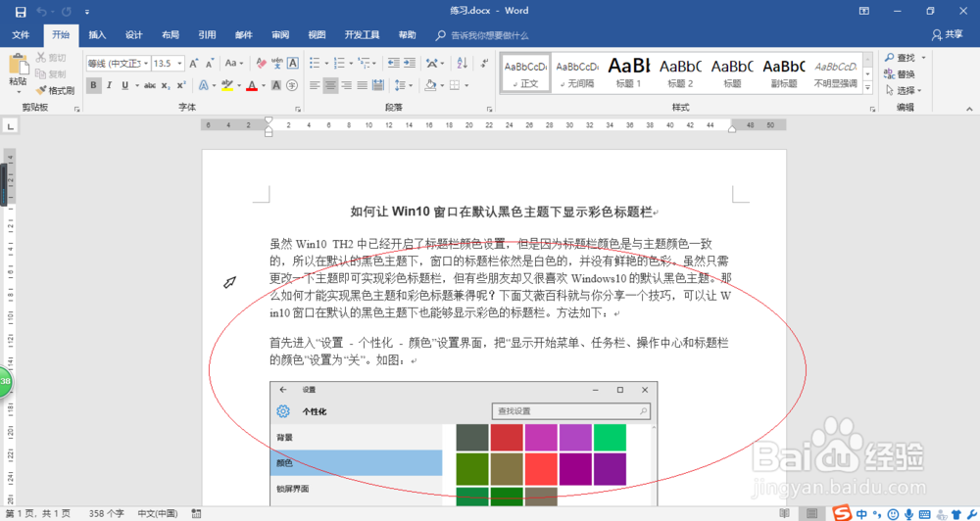
Task: Apply superscript formatting
Action: pos(180,85)
